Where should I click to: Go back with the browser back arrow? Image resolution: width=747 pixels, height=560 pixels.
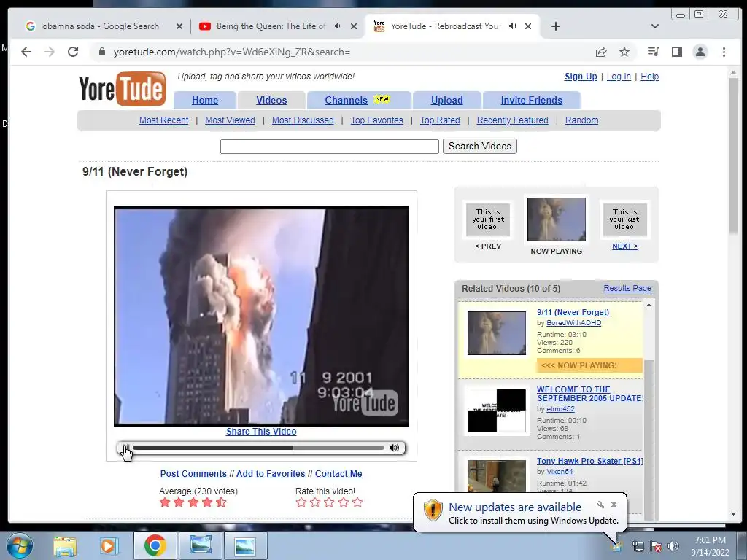coord(26,52)
